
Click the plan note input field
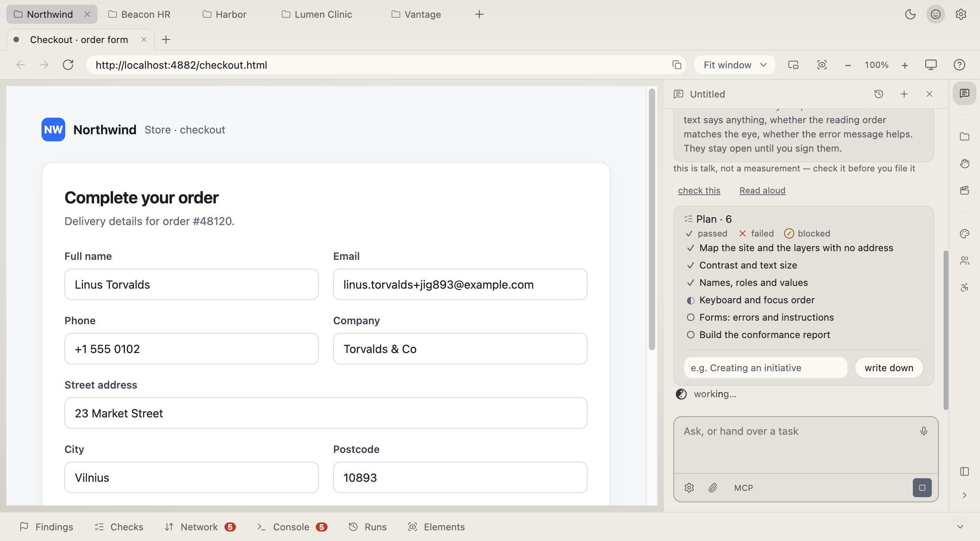click(765, 368)
